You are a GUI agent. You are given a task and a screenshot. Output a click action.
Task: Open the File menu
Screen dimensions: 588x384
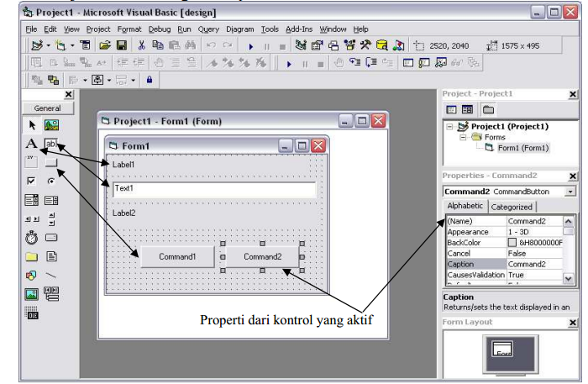pyautogui.click(x=31, y=29)
